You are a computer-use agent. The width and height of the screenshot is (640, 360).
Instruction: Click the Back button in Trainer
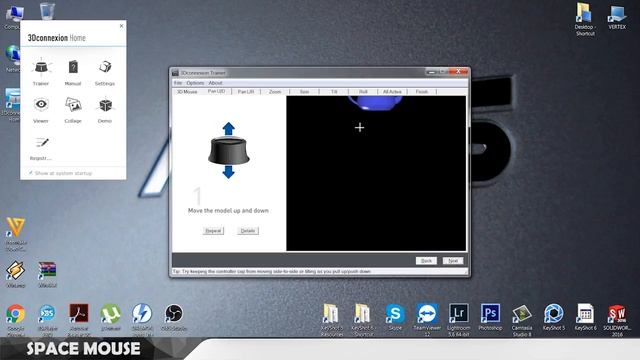426,261
